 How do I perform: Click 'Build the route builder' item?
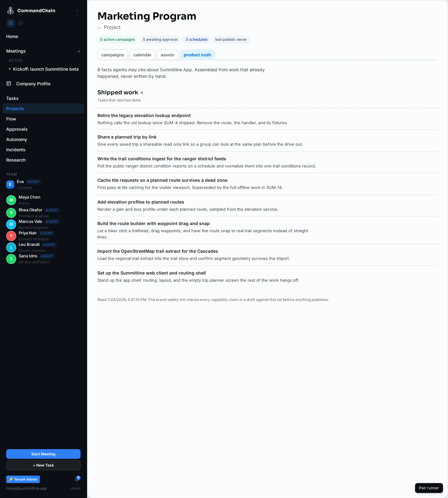[153, 224]
